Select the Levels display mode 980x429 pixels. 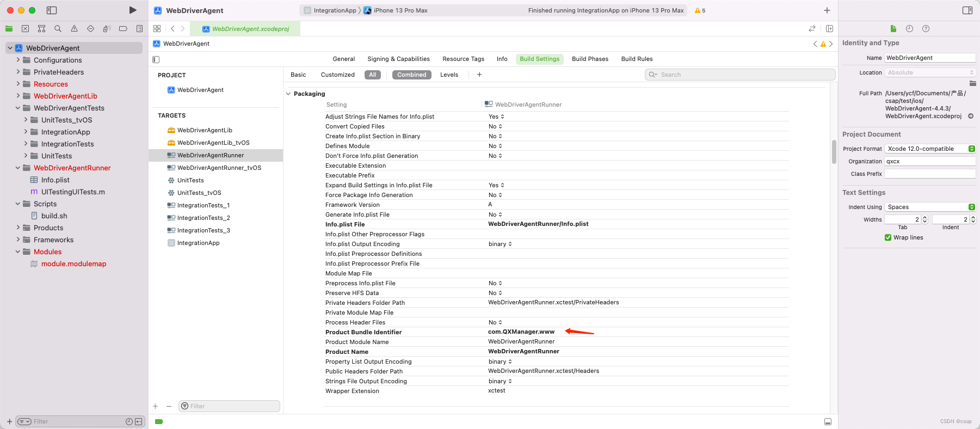[449, 75]
